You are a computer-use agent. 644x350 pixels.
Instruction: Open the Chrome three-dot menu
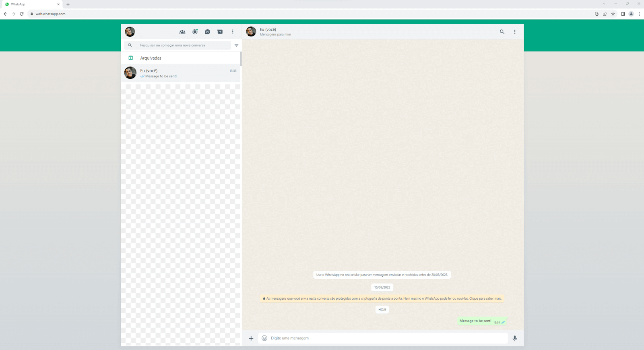[x=639, y=14]
